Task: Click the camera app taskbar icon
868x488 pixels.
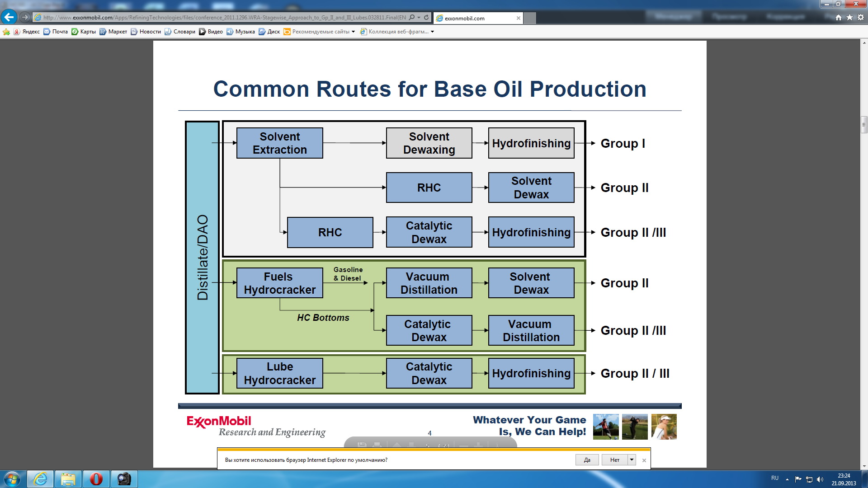Action: (124, 479)
